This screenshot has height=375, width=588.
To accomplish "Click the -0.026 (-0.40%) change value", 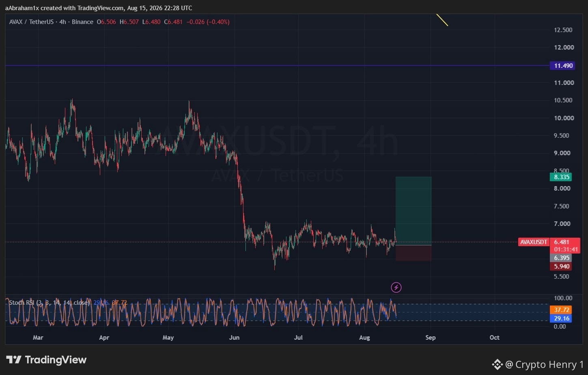I will point(208,22).
